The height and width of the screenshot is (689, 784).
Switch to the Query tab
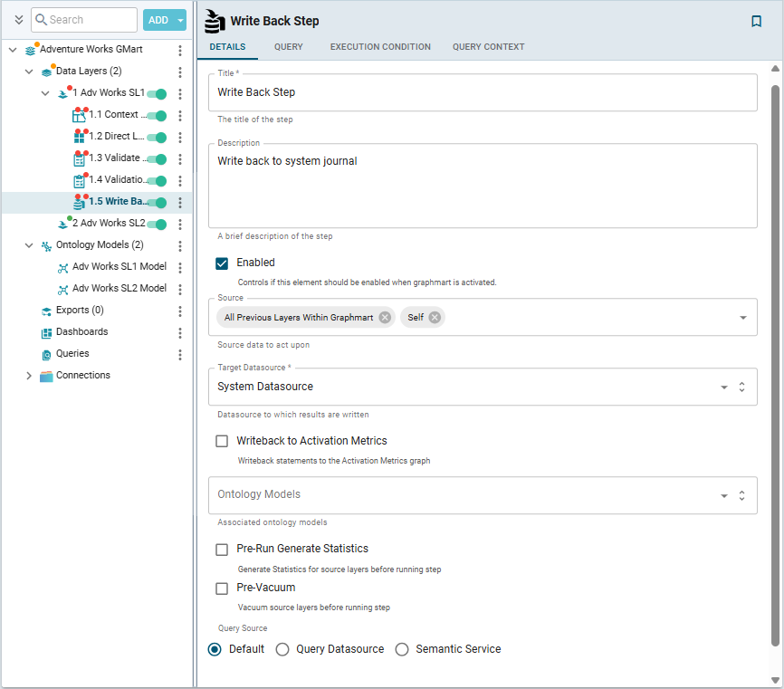point(288,47)
